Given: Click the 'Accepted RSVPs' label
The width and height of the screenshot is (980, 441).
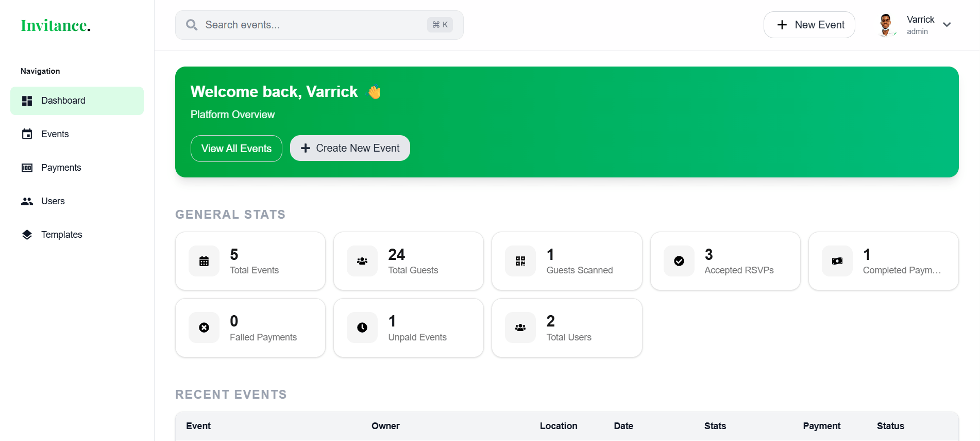Looking at the screenshot, I should point(739,270).
